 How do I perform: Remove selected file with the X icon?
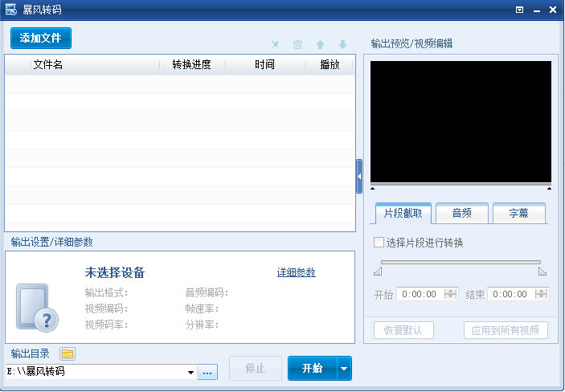276,45
